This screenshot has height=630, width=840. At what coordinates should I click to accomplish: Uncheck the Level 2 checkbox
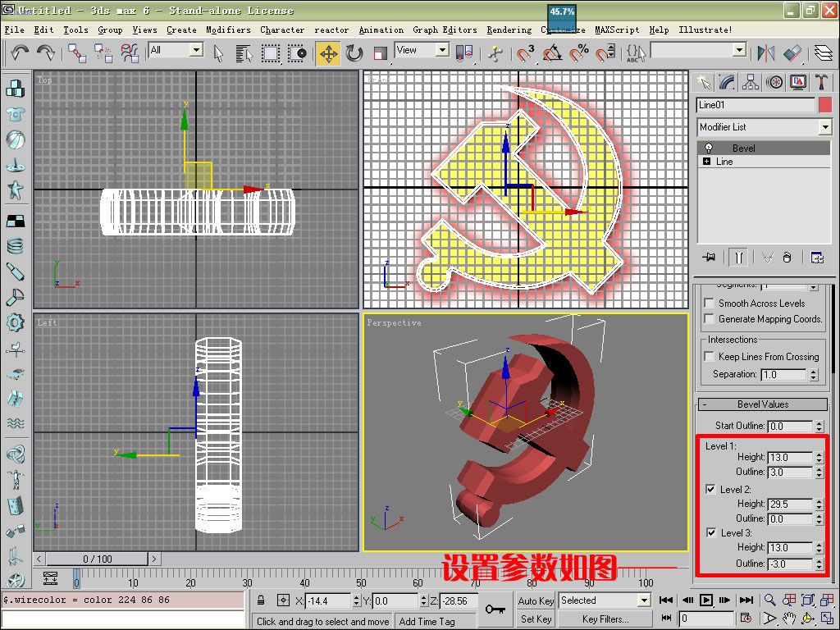(710, 490)
